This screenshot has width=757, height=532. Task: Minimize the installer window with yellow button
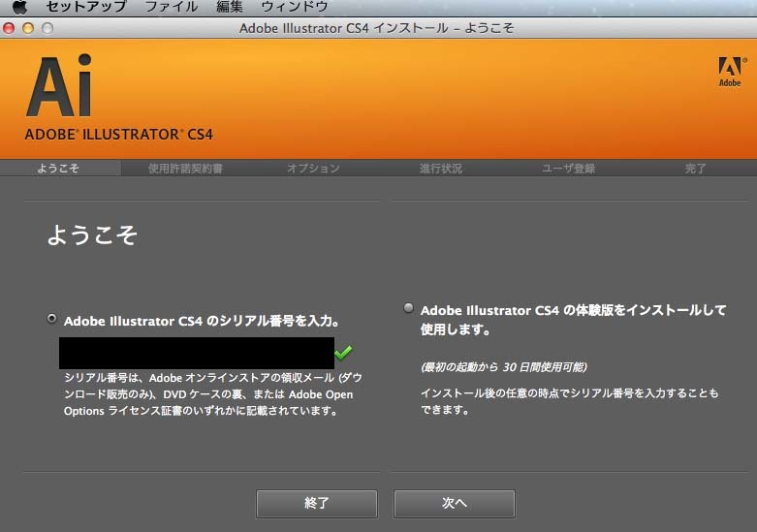click(x=28, y=28)
